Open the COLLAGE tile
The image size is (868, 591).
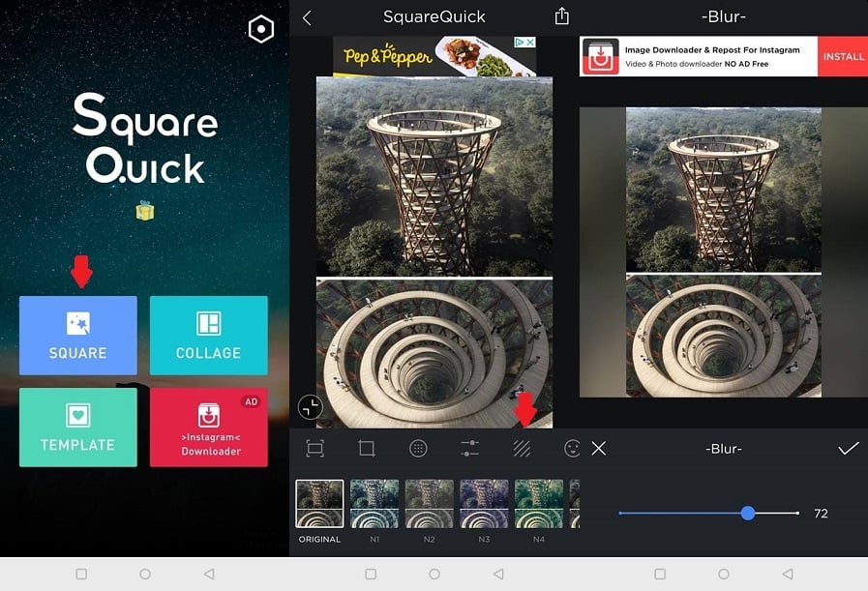[208, 336]
